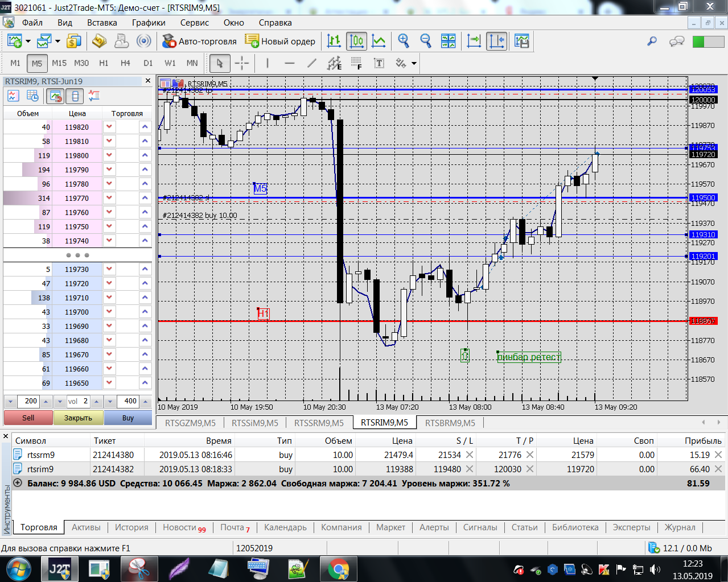Zoom in on the chart
The image size is (728, 582).
[404, 41]
